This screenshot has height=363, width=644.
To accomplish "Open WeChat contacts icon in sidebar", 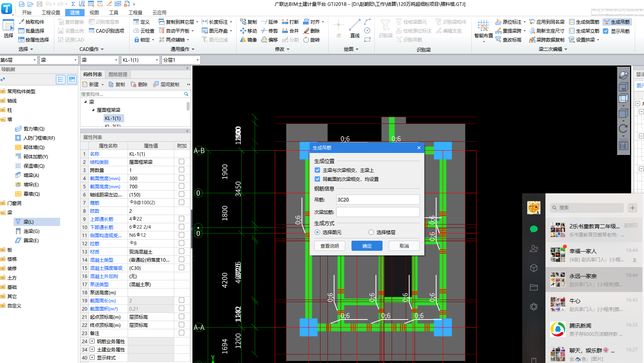I will click(x=534, y=248).
